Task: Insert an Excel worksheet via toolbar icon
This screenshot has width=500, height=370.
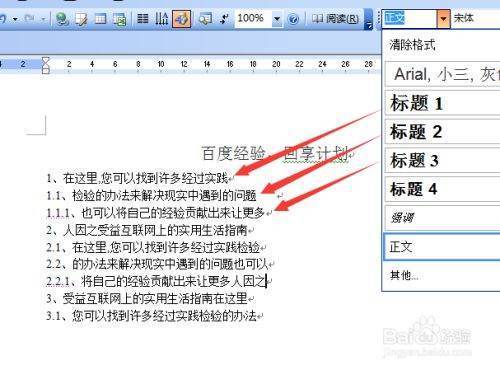Action: coord(119,19)
